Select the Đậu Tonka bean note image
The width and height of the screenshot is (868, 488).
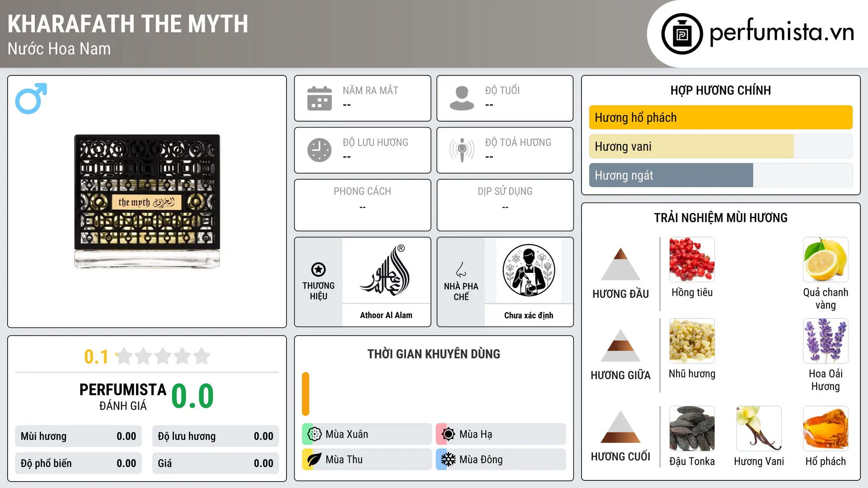(x=692, y=429)
